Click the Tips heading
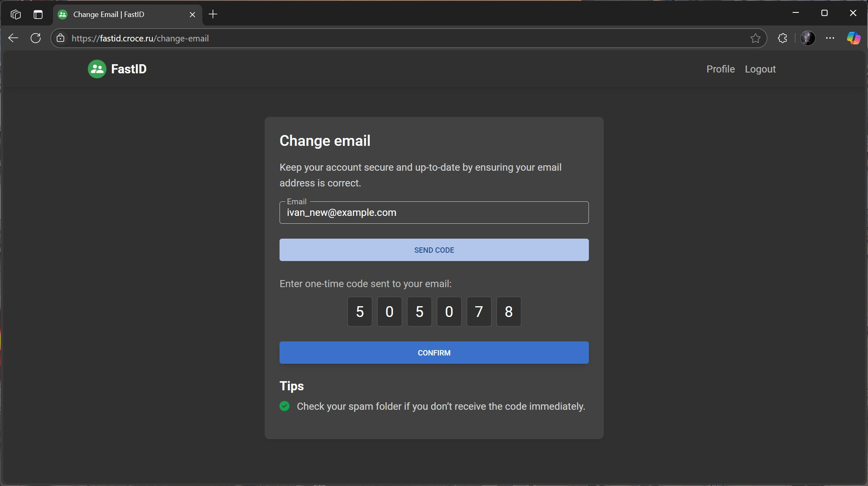 pos(292,386)
